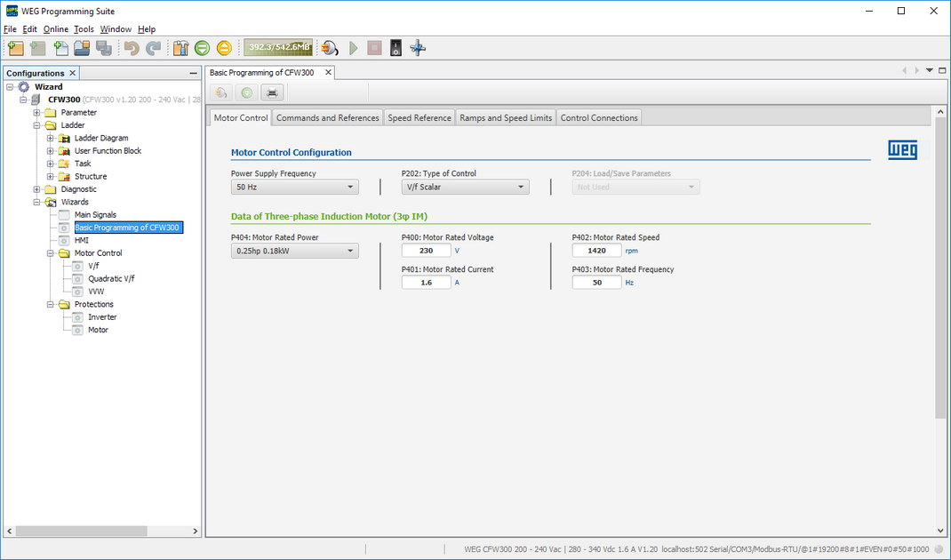Click the Undo icon in the toolbar
951x560 pixels.
click(130, 47)
